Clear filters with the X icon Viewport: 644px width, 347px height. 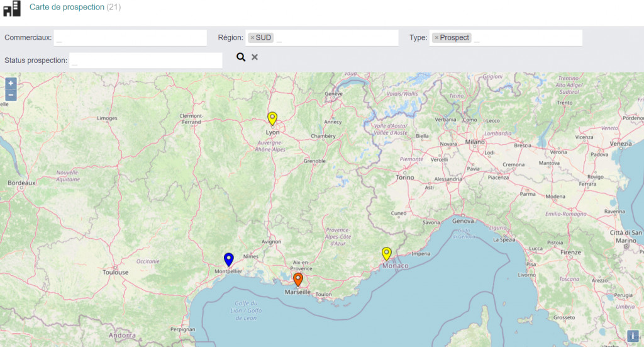click(255, 57)
